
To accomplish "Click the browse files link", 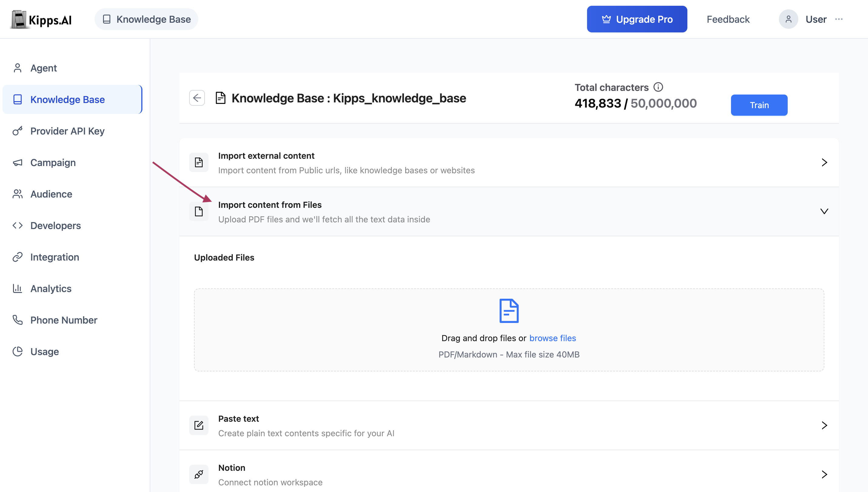I will click(x=552, y=338).
